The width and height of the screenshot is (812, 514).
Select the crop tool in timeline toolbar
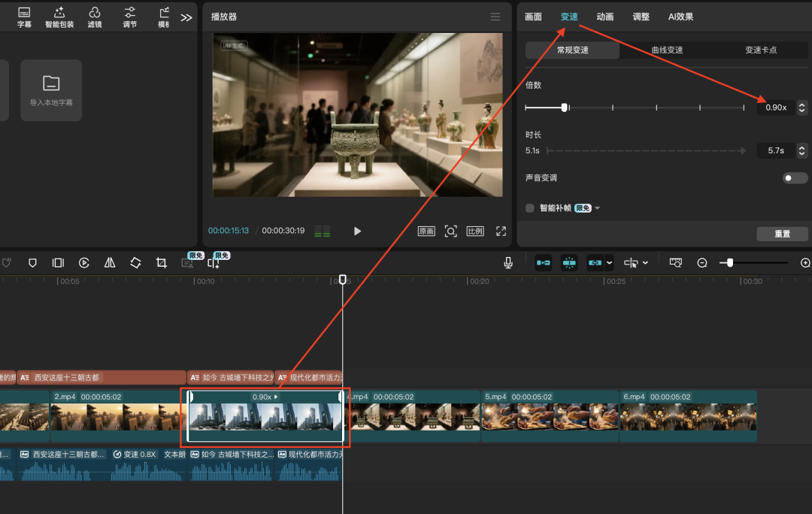161,262
